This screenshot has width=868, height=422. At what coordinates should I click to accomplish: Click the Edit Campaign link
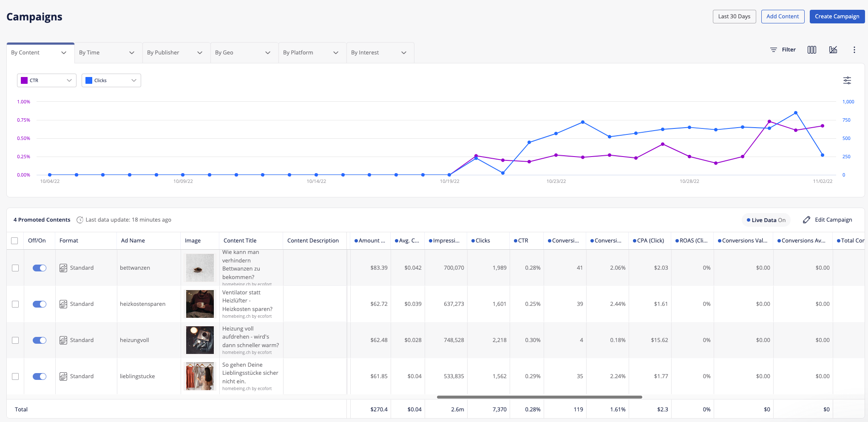[x=833, y=220]
